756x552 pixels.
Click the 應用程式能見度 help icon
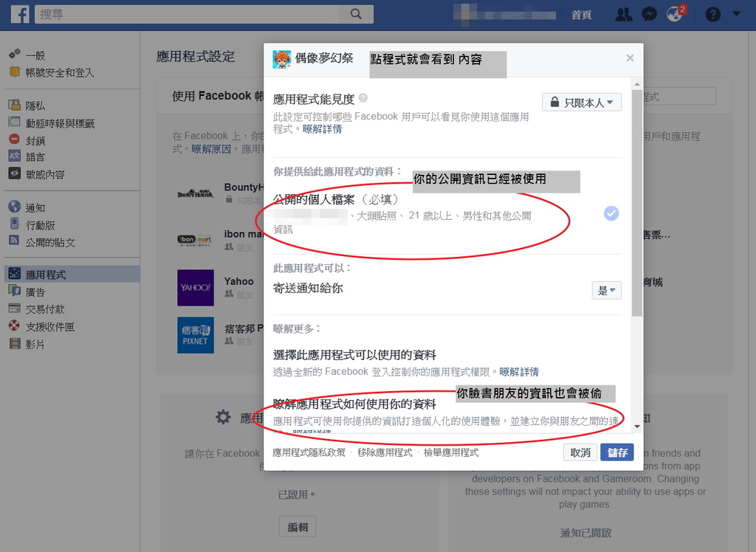[x=363, y=98]
